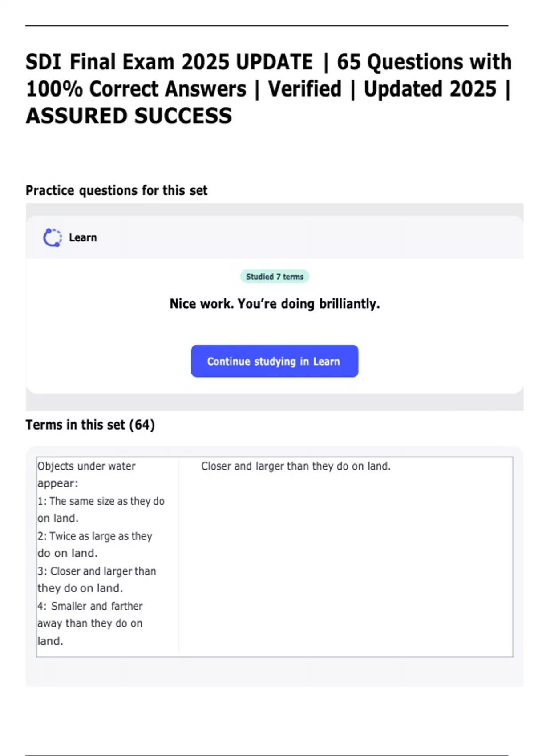
Task: Click the Nice work encouragement message
Action: tap(275, 303)
